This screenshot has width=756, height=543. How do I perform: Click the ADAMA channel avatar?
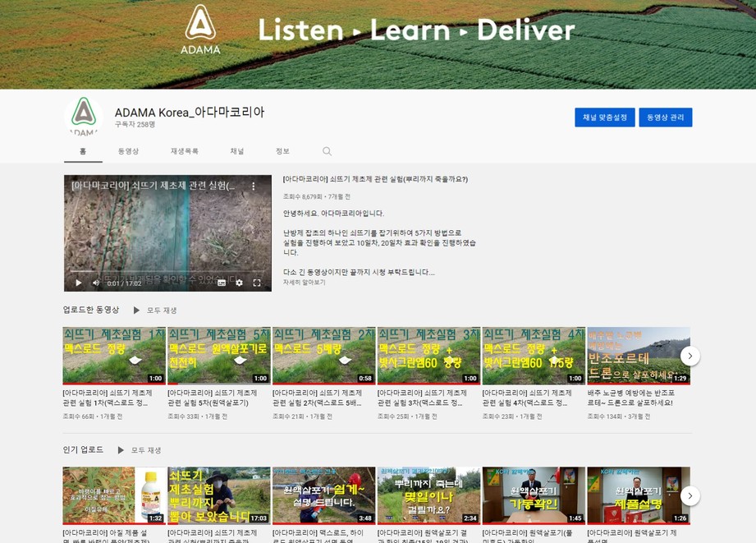(x=84, y=117)
